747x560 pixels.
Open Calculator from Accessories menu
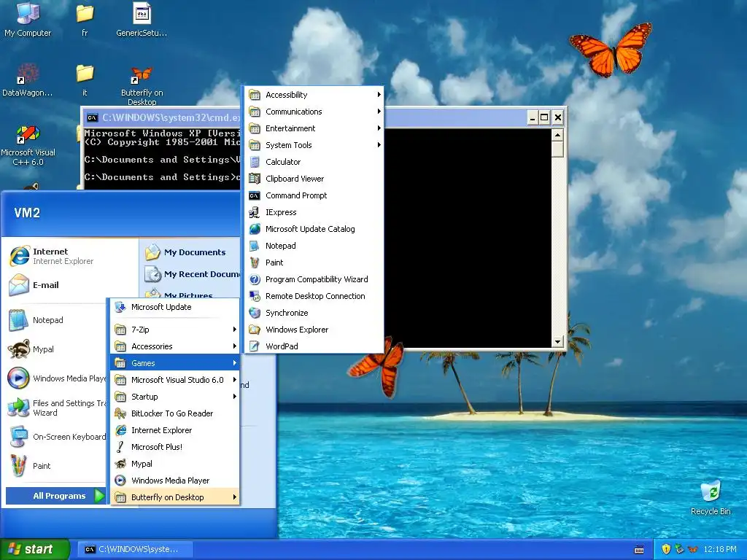[x=314, y=162]
